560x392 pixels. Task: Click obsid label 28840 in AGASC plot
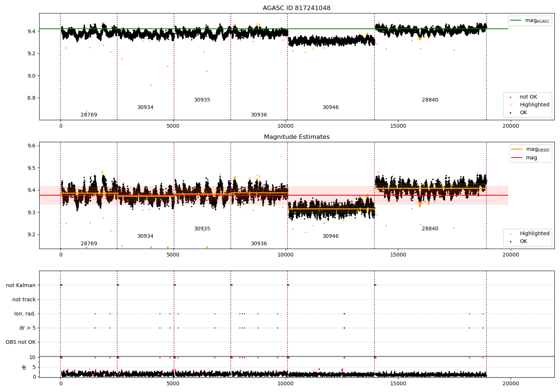[x=430, y=100]
